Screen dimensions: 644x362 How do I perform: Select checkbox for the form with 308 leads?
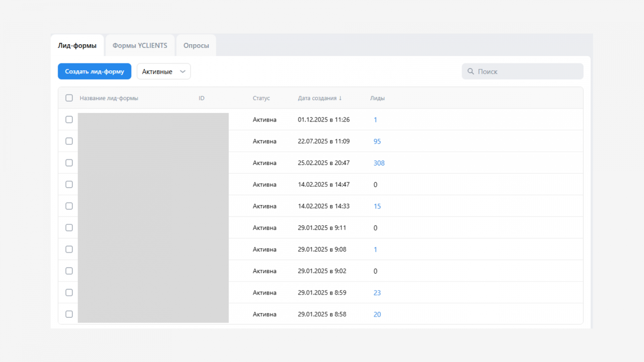(69, 163)
